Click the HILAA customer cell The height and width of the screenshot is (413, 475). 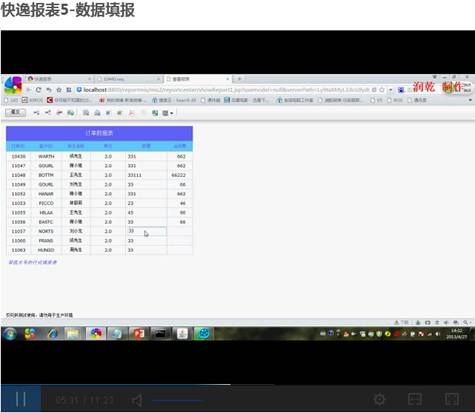click(x=46, y=212)
